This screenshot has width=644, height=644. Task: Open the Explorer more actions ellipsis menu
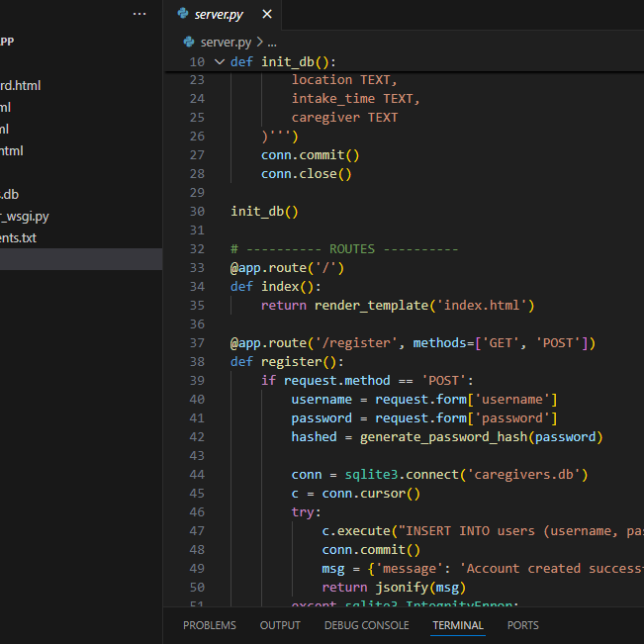(x=139, y=14)
